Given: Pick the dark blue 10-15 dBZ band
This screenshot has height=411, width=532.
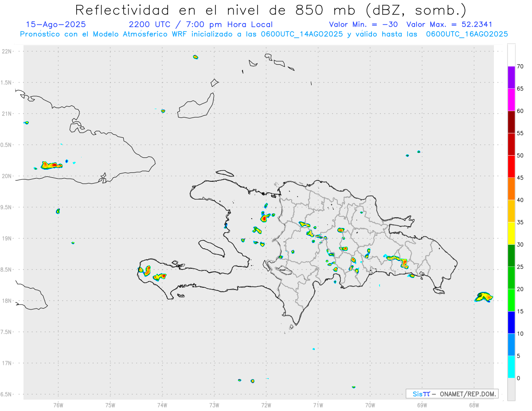Looking at the screenshot, I should tap(511, 322).
